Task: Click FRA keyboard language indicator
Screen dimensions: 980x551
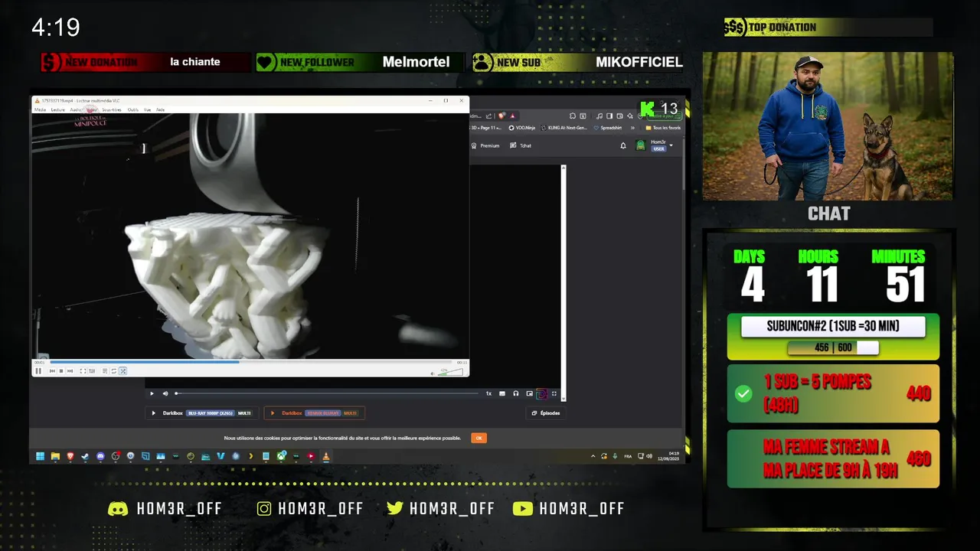Action: coord(628,456)
